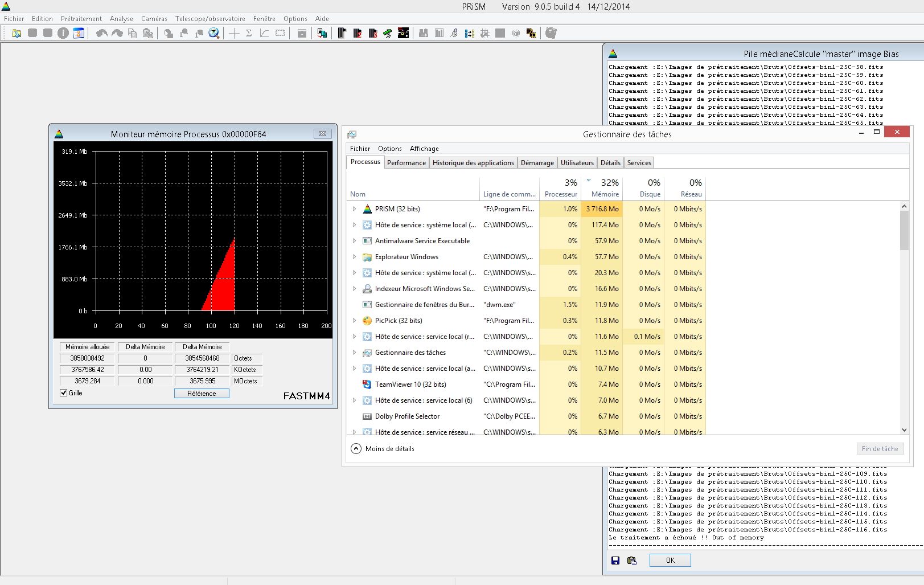Open the Prétraitement menu

[81, 19]
